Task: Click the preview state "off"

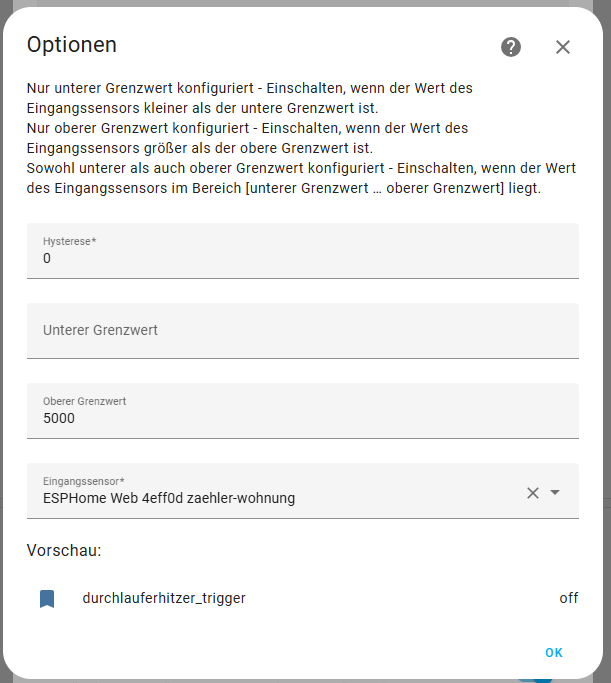Action: click(569, 598)
